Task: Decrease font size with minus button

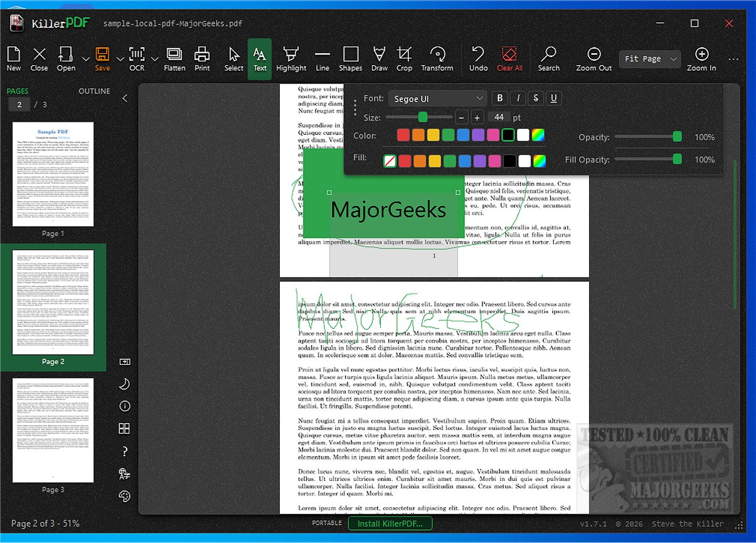Action: (x=462, y=117)
